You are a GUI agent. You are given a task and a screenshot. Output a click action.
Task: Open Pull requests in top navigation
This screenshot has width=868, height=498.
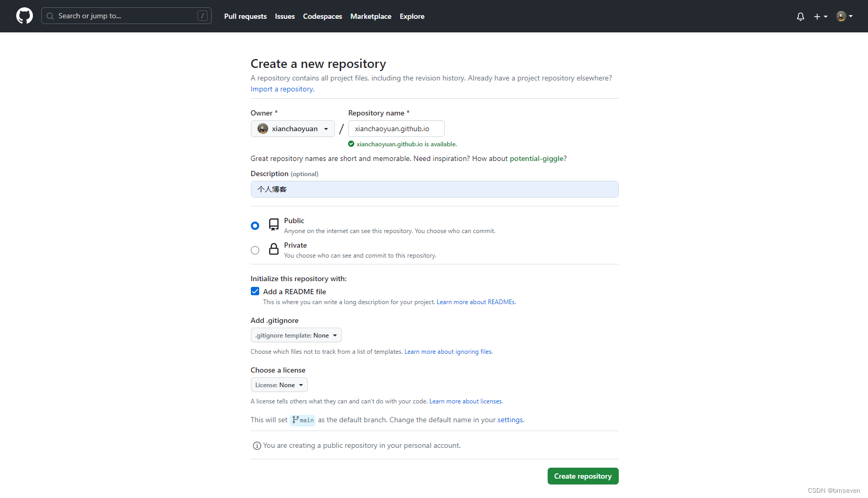tap(245, 16)
